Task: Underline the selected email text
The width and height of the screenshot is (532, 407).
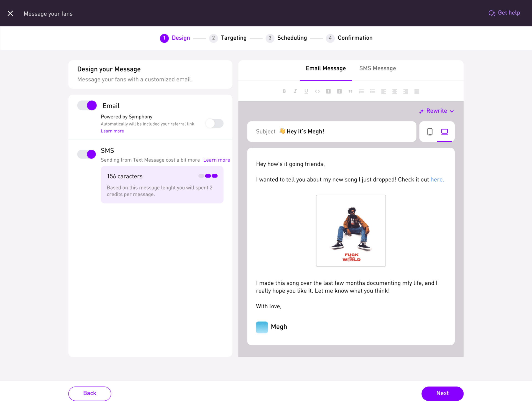Action: (x=306, y=91)
